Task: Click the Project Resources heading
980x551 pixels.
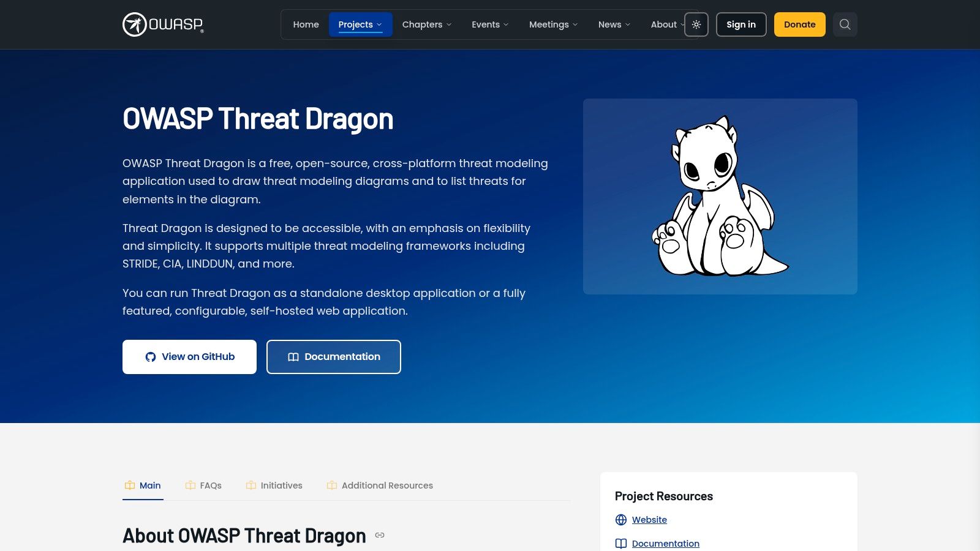Action: (664, 496)
